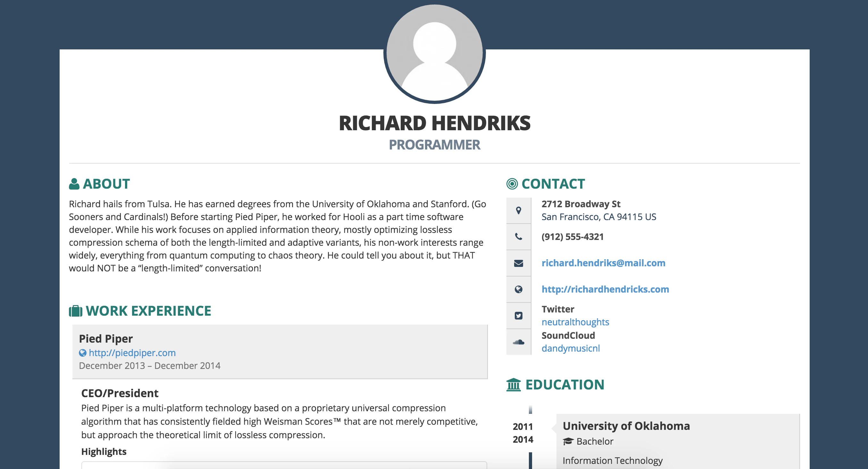Image resolution: width=868 pixels, height=469 pixels.
Task: Click the University of Oklahoma education entry
Action: [626, 426]
